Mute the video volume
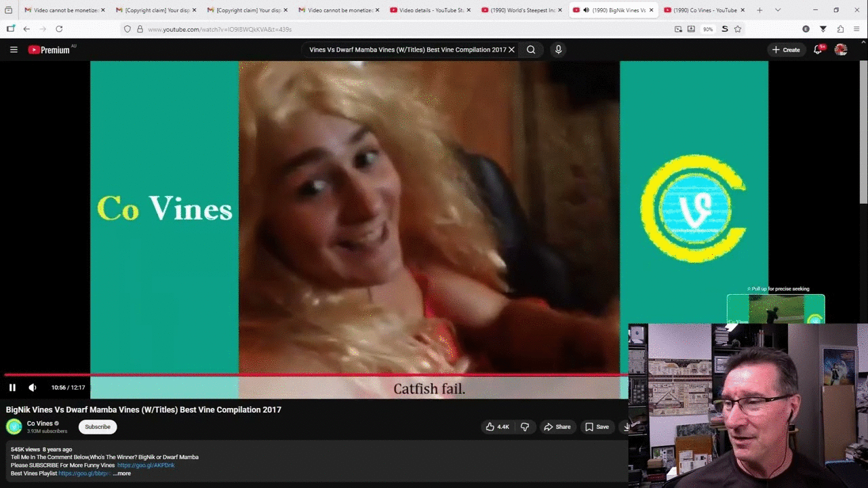The height and width of the screenshot is (488, 868). pyautogui.click(x=32, y=388)
